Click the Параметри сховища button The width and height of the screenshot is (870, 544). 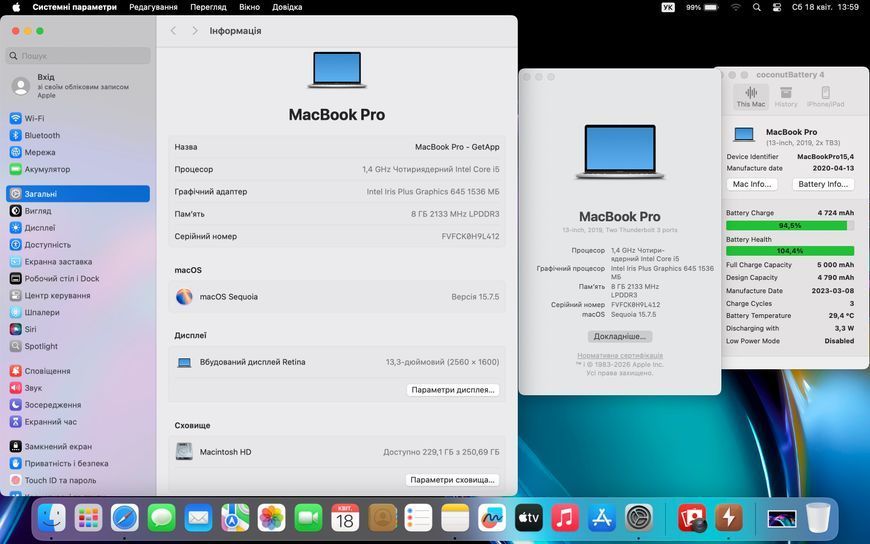coord(452,480)
